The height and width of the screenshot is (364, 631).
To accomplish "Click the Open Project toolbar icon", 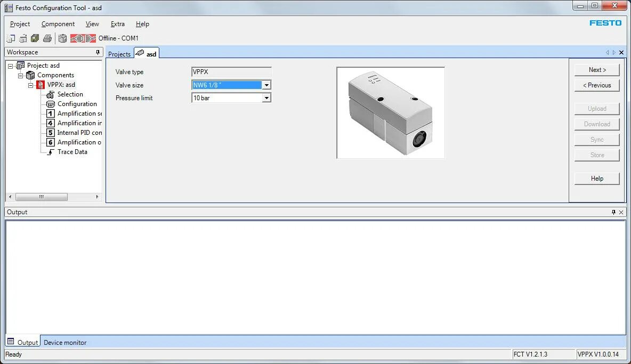I will point(23,38).
